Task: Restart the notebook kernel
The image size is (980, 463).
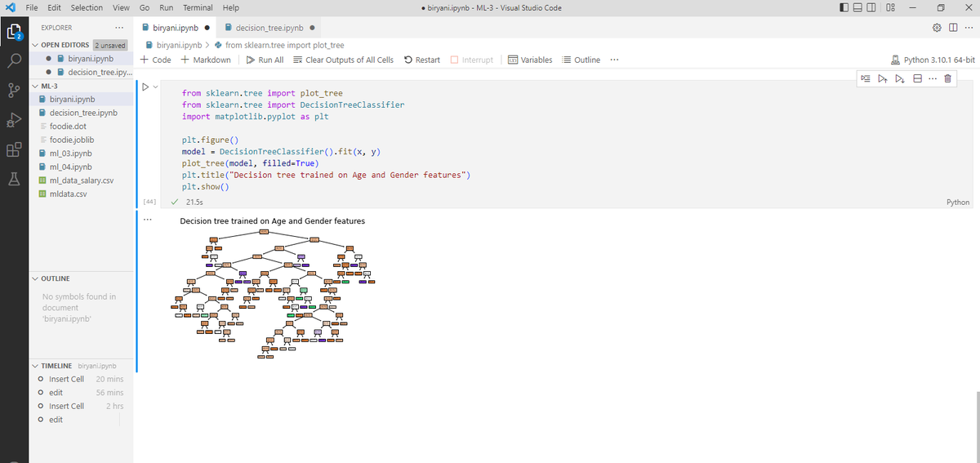Action: (422, 60)
